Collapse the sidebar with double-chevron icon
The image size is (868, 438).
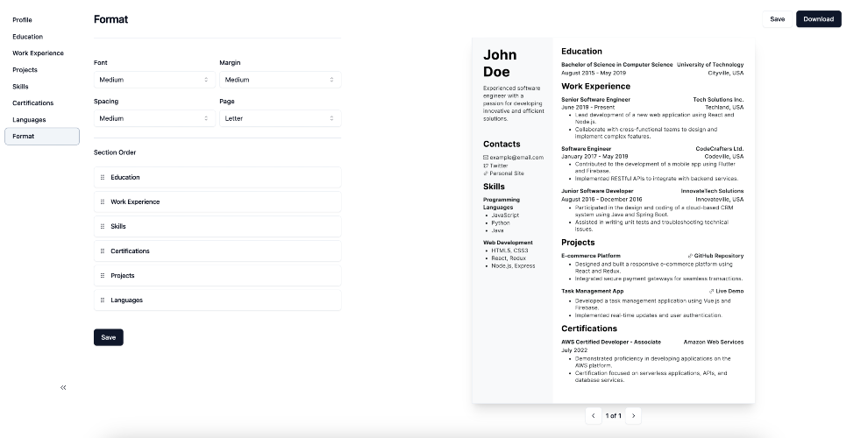click(x=63, y=388)
